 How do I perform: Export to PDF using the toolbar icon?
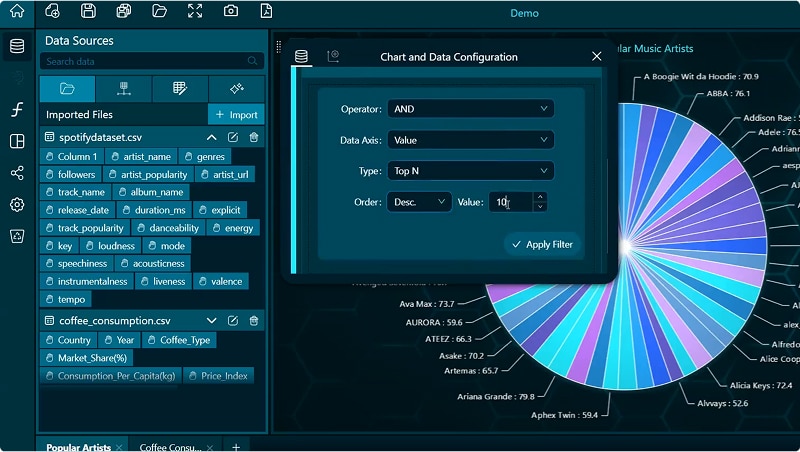coord(266,12)
